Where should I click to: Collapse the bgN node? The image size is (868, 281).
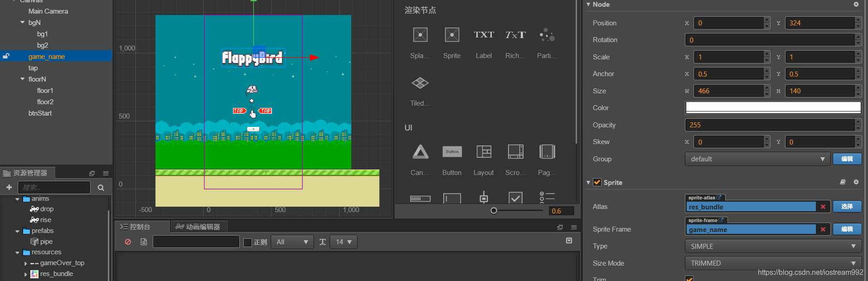23,22
